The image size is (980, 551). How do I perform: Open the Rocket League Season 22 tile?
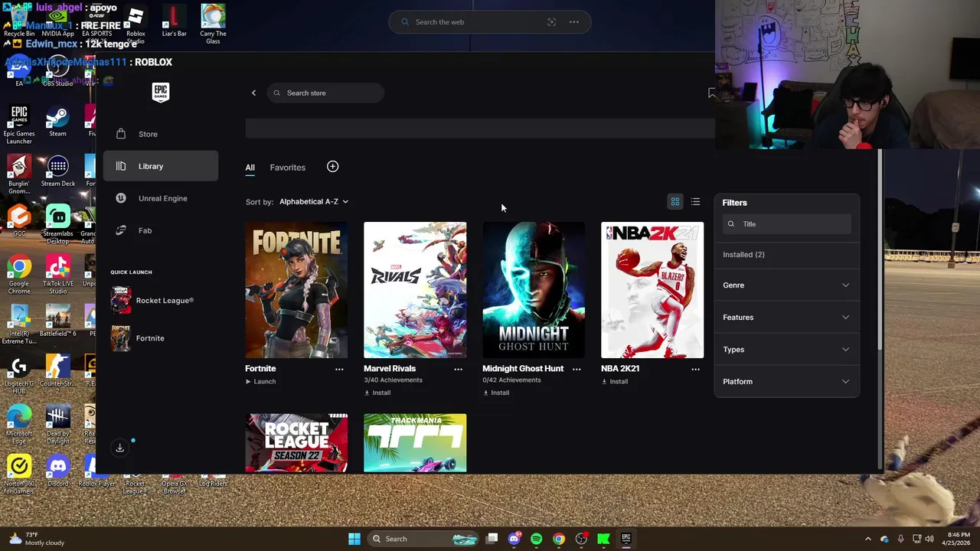pos(296,443)
